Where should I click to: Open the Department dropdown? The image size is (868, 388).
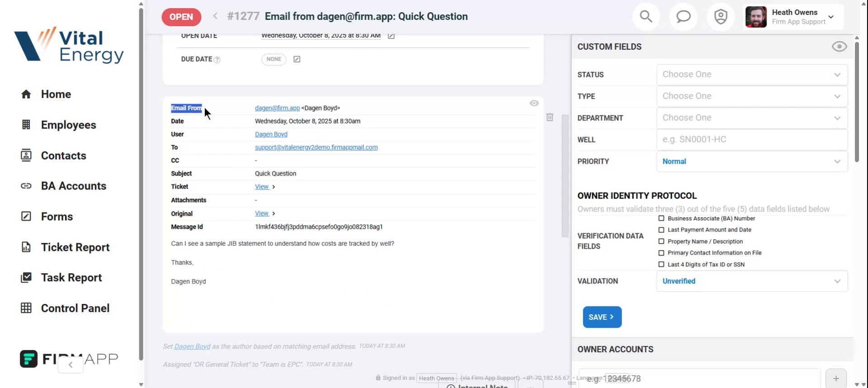[752, 118]
